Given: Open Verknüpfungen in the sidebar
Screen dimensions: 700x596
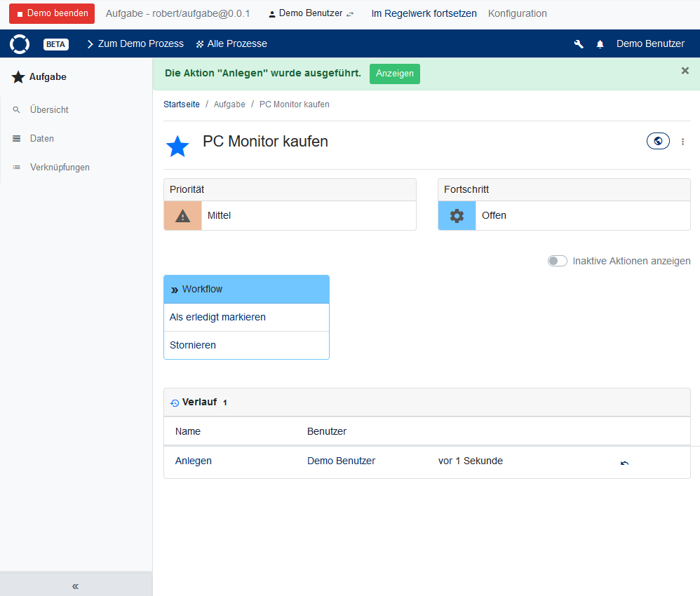Looking at the screenshot, I should click(x=60, y=168).
